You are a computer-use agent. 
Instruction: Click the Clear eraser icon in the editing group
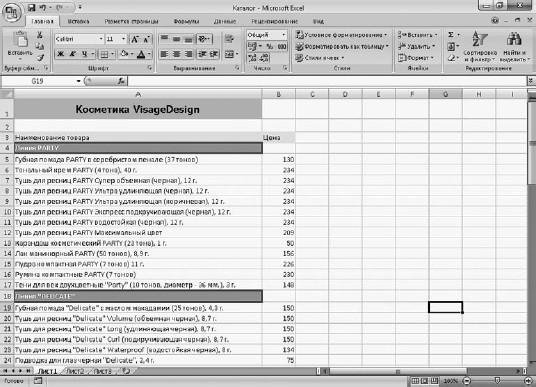coord(451,58)
